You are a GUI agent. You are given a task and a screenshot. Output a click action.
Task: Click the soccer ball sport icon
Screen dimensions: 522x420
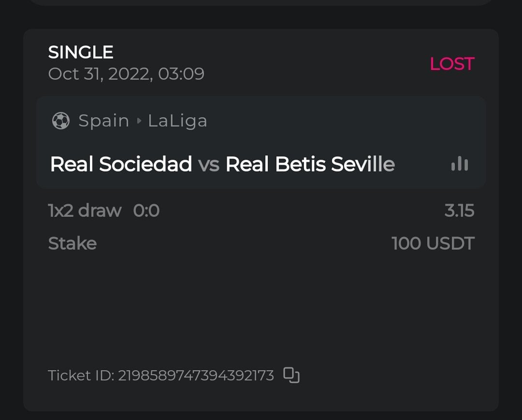tap(61, 121)
